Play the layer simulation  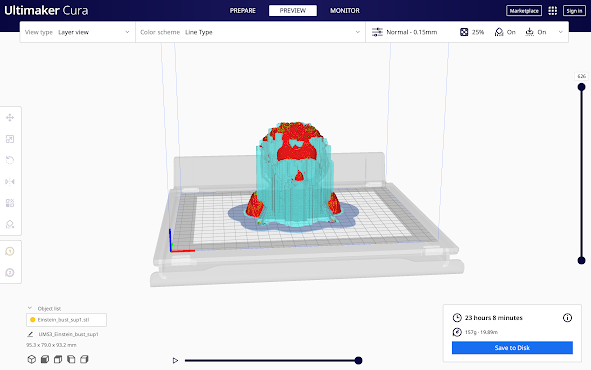[x=175, y=361]
